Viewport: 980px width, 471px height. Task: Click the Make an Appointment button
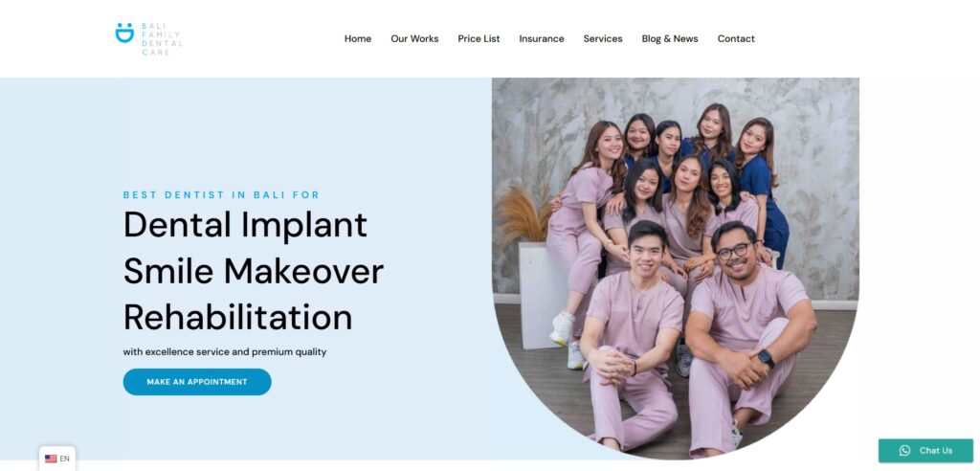pos(197,382)
